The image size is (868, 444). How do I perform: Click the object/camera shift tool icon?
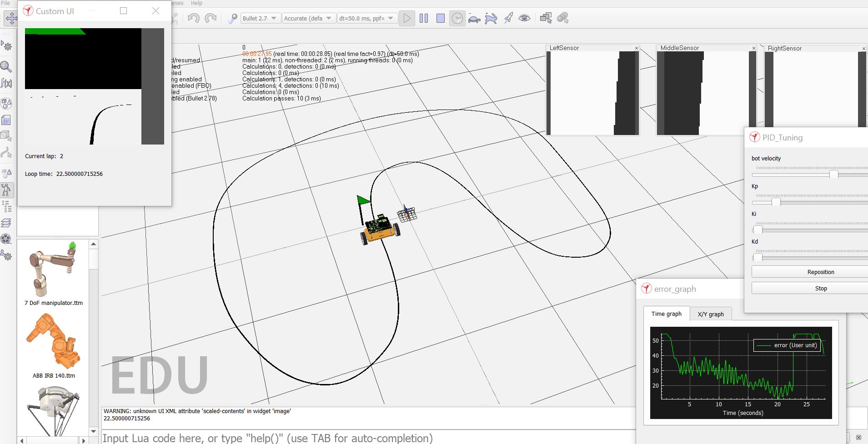click(x=10, y=18)
